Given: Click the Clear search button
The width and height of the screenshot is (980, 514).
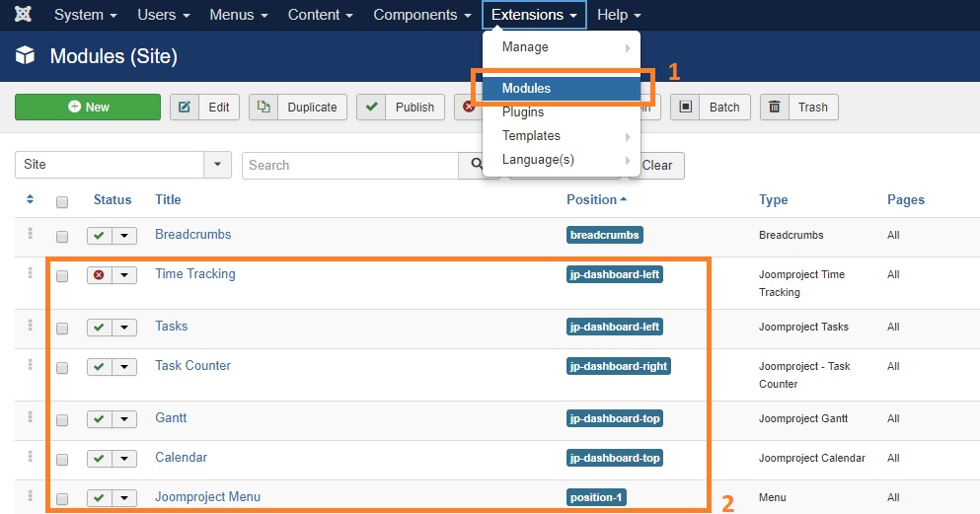Looking at the screenshot, I should [656, 166].
